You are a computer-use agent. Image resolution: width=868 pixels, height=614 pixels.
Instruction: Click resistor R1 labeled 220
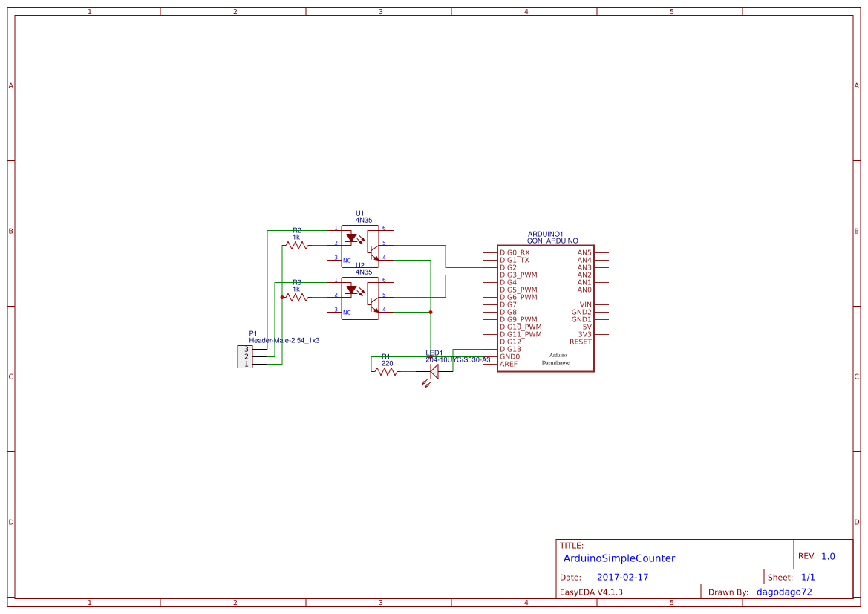(386, 371)
